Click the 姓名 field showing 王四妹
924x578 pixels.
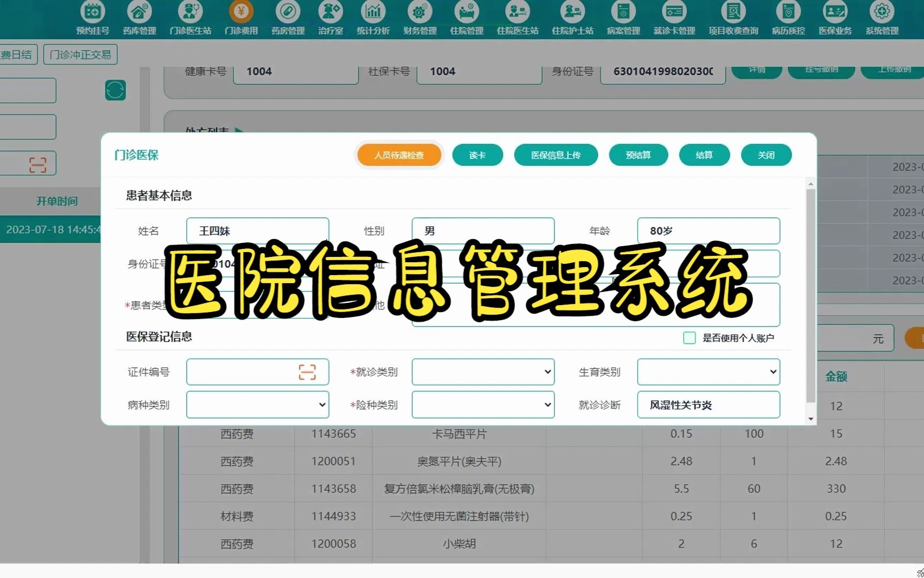257,231
